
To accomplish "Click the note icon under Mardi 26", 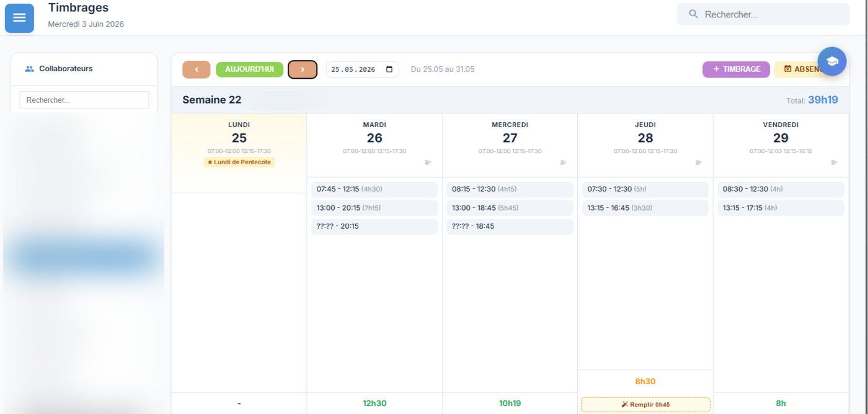I will point(428,162).
